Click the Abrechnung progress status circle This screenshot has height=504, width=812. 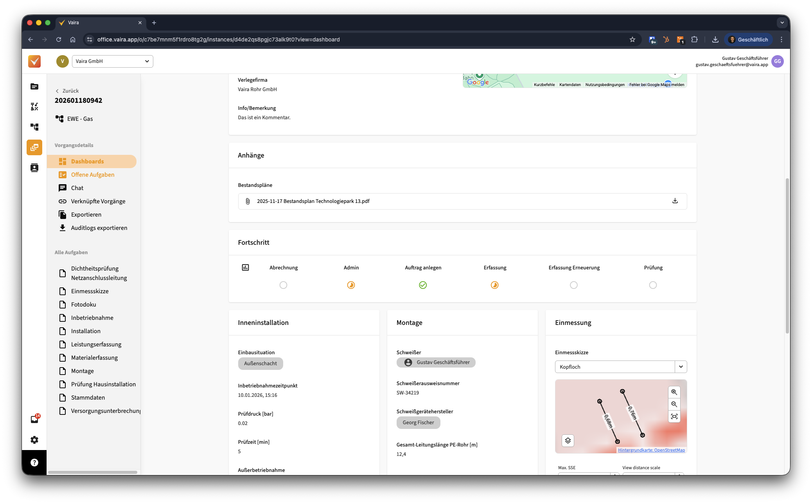283,285
